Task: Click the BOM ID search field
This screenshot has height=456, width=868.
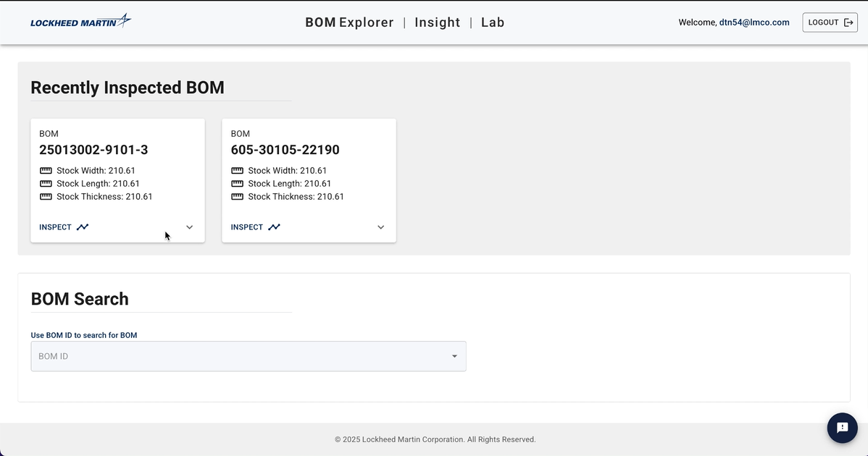Action: 249,356
